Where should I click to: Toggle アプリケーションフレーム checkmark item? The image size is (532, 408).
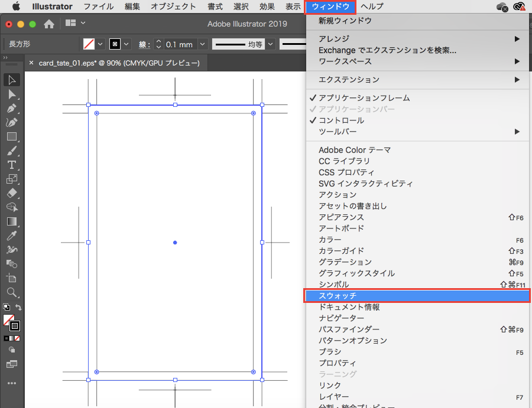364,98
